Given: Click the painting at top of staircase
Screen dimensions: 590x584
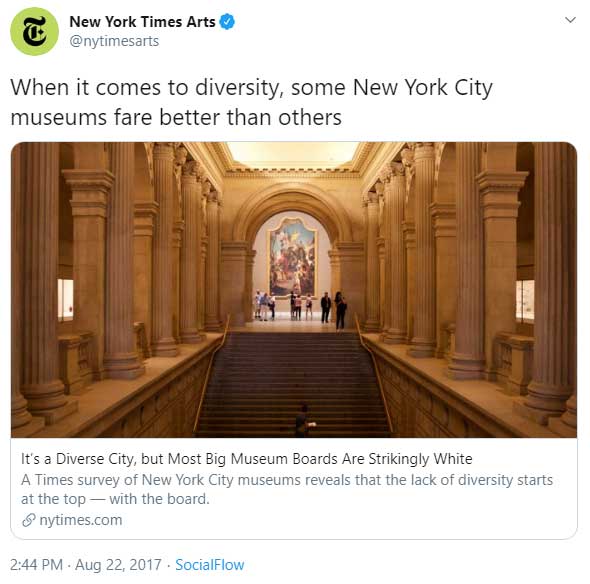Looking at the screenshot, I should click(x=292, y=257).
